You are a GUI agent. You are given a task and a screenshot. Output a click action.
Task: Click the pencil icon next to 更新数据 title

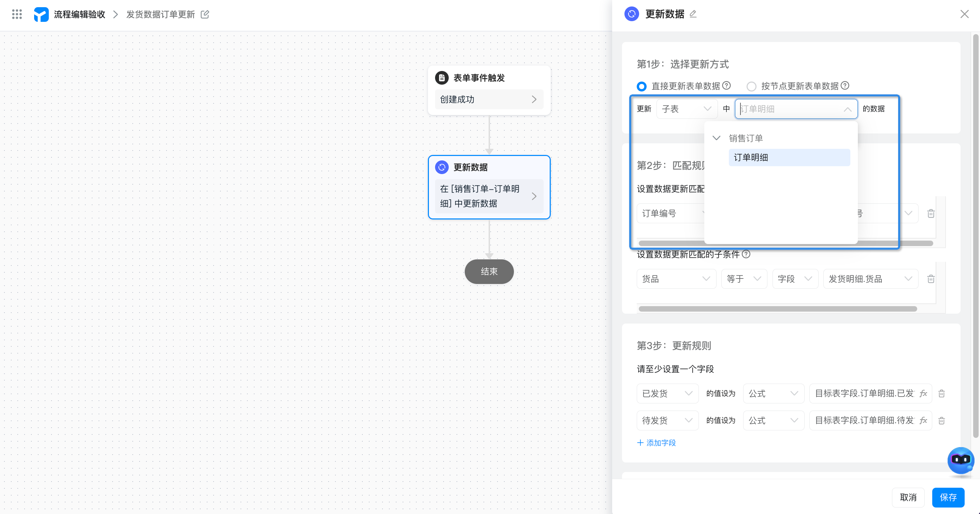(x=693, y=14)
